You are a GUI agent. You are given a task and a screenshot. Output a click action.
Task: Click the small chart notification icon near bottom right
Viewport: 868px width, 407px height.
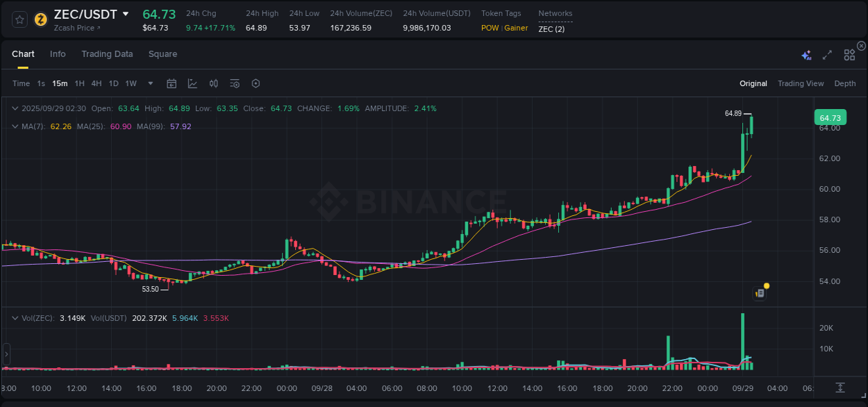759,292
